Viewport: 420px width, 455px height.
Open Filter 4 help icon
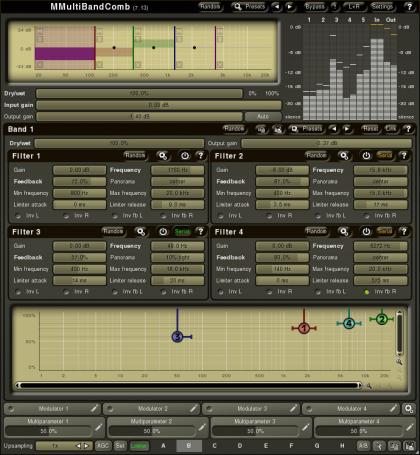(404, 232)
